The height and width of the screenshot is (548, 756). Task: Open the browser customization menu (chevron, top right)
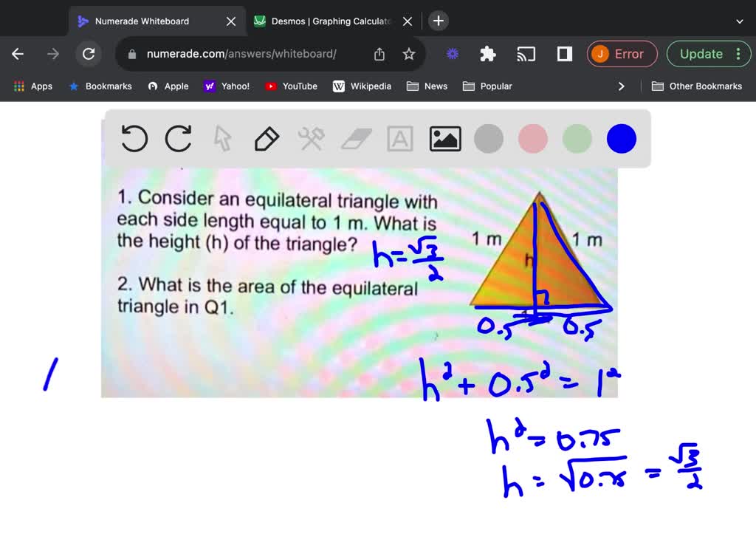pos(739,22)
